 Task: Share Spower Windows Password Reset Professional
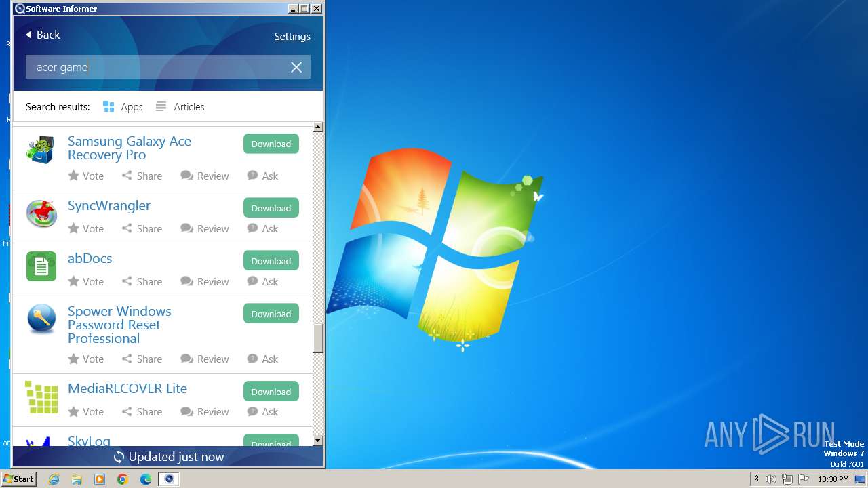(142, 359)
